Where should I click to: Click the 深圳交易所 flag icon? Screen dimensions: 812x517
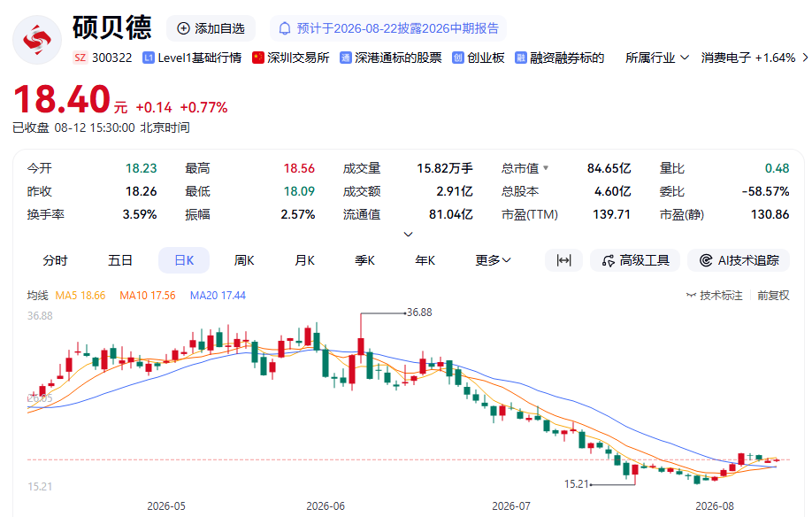click(258, 58)
